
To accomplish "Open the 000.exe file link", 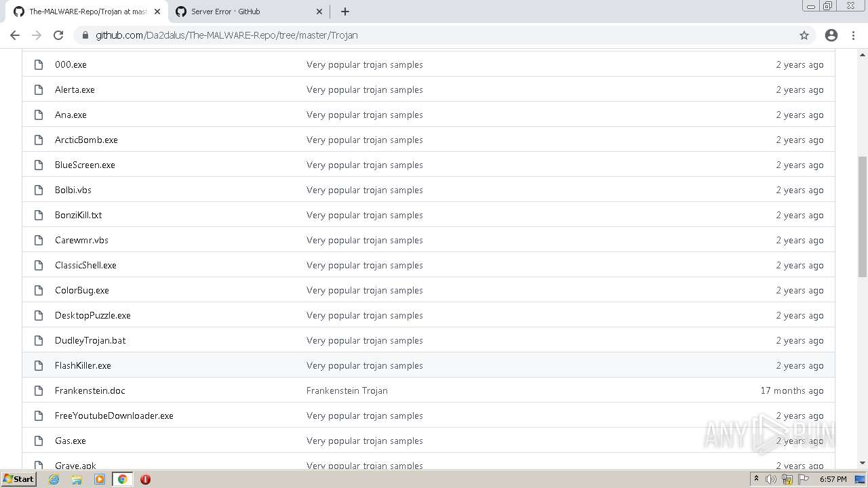I will tap(71, 64).
